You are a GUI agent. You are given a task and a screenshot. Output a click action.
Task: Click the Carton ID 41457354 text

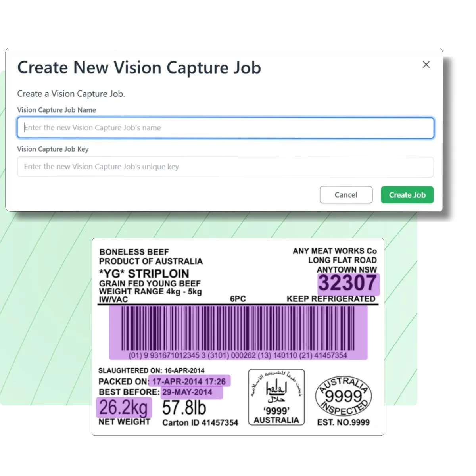coord(200,423)
